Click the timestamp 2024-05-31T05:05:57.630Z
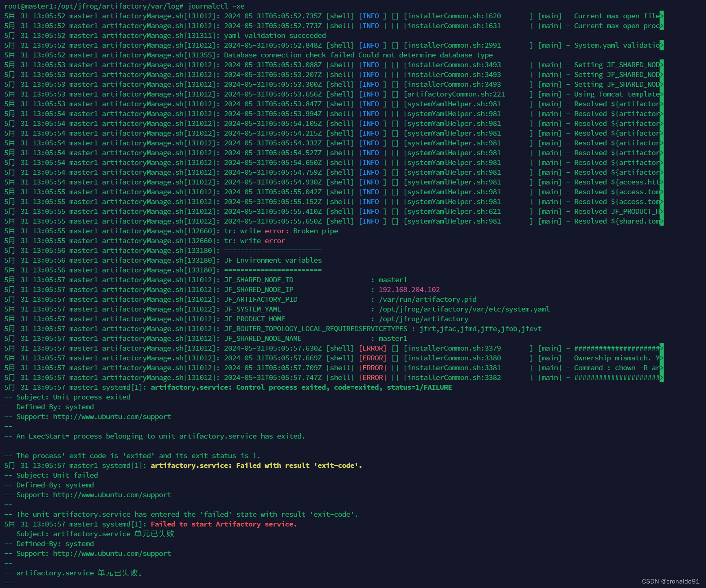The image size is (706, 588). [273, 348]
